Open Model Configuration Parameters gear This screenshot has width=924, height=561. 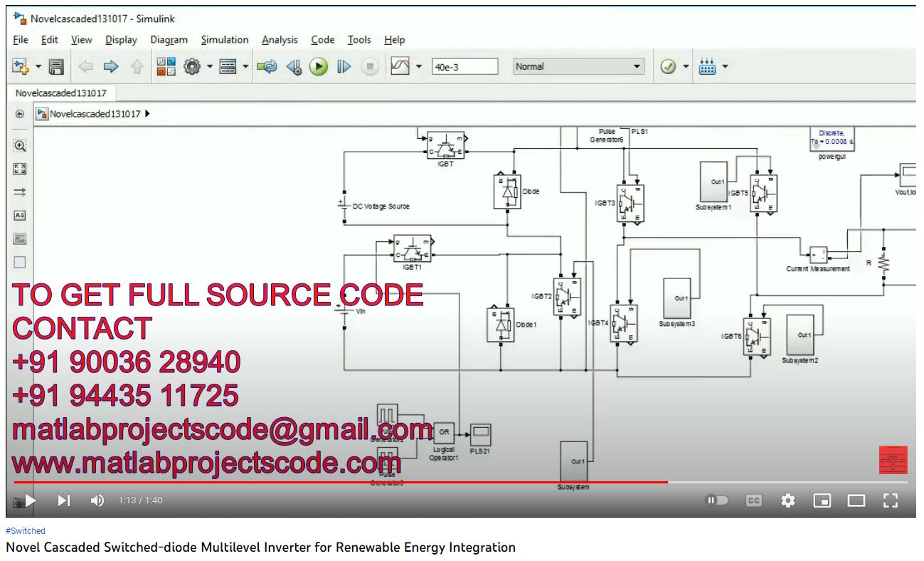(x=191, y=67)
